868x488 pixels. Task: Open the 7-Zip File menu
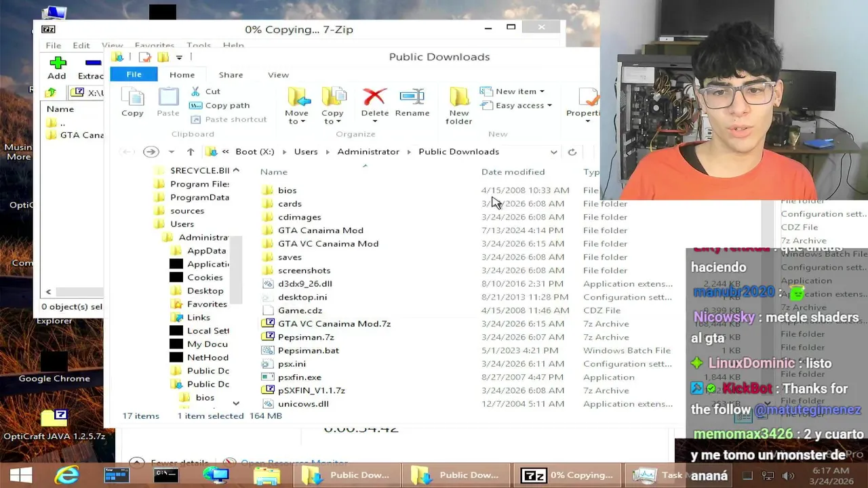click(53, 45)
